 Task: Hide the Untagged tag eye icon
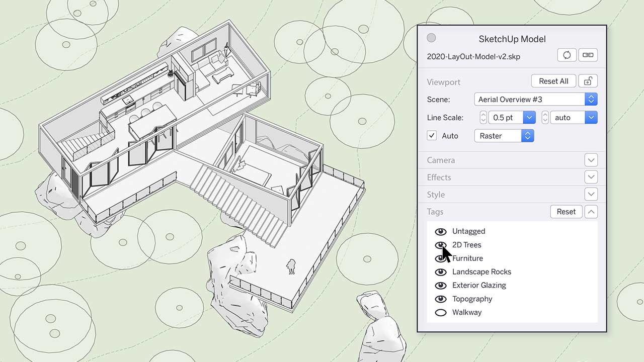tap(441, 231)
